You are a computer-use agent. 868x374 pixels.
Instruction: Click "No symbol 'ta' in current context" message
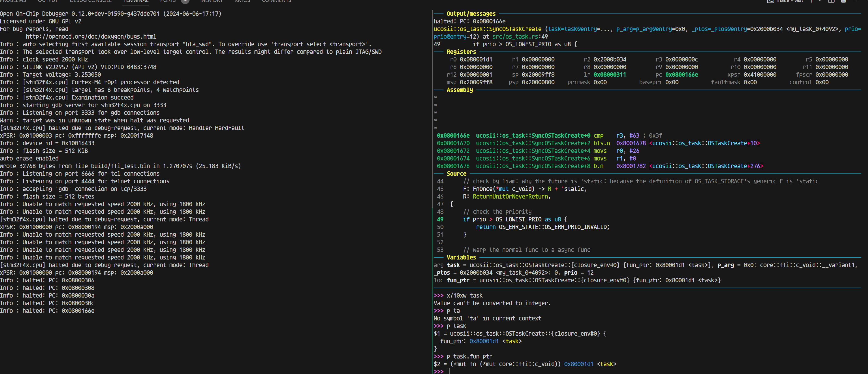487,319
